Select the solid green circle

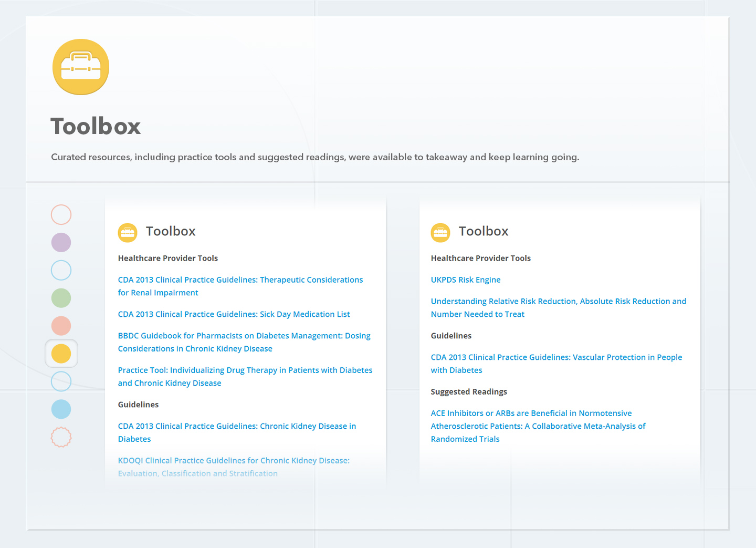(61, 298)
